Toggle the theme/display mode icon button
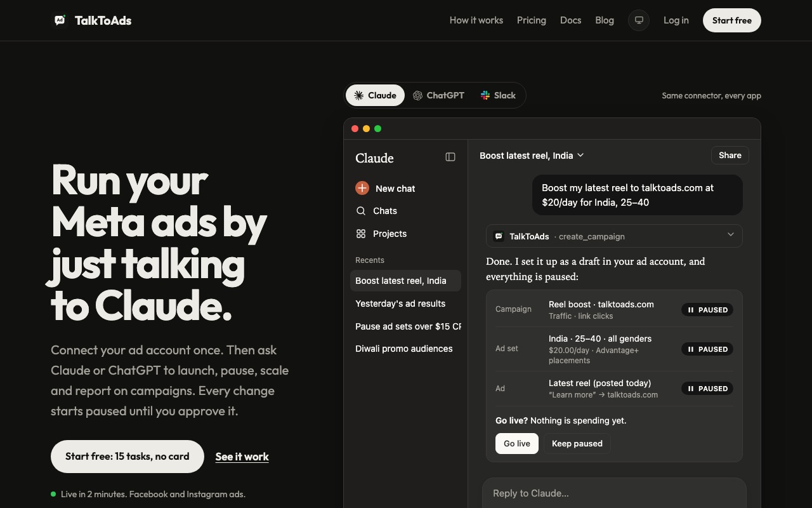 [x=639, y=20]
